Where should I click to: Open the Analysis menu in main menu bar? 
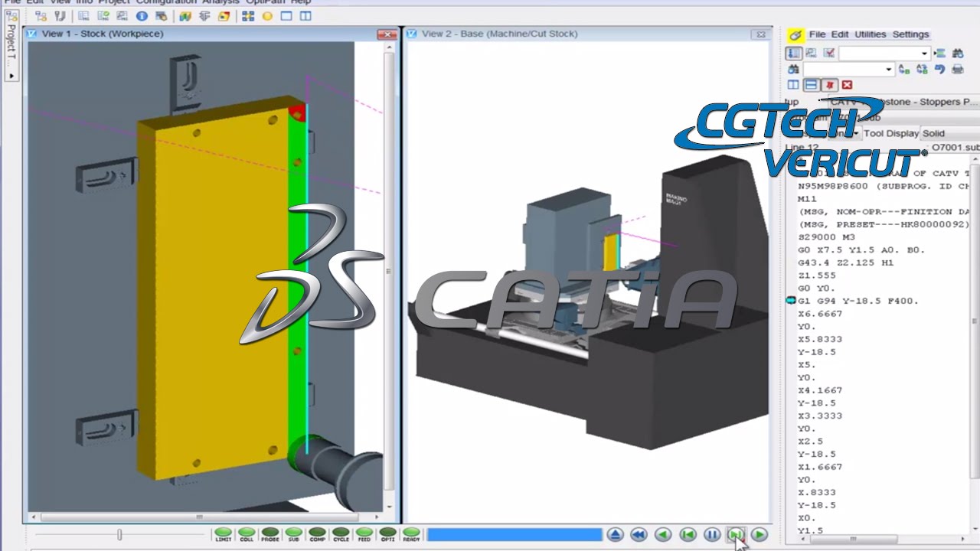220,2
